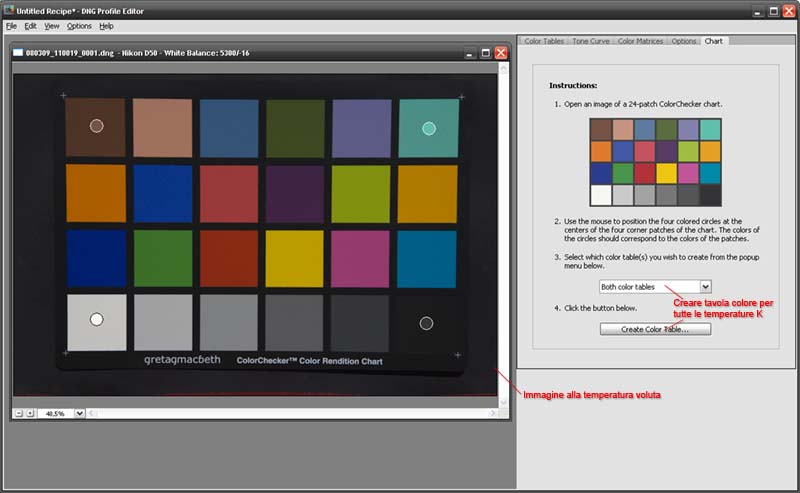The height and width of the screenshot is (493, 800).
Task: Click the ColorChecker Color Rendition Chart caption
Action: [x=309, y=361]
